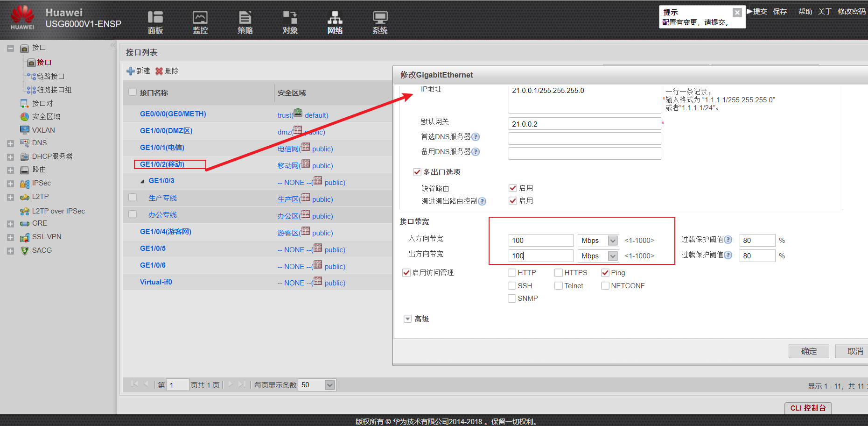Click 修改密码 in top menu
This screenshot has width=868, height=426.
tap(852, 11)
